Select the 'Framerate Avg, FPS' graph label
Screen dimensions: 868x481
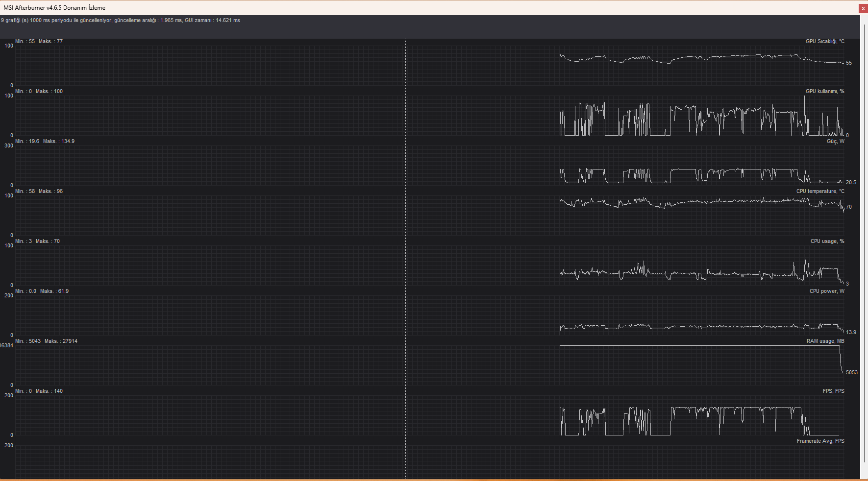point(820,441)
